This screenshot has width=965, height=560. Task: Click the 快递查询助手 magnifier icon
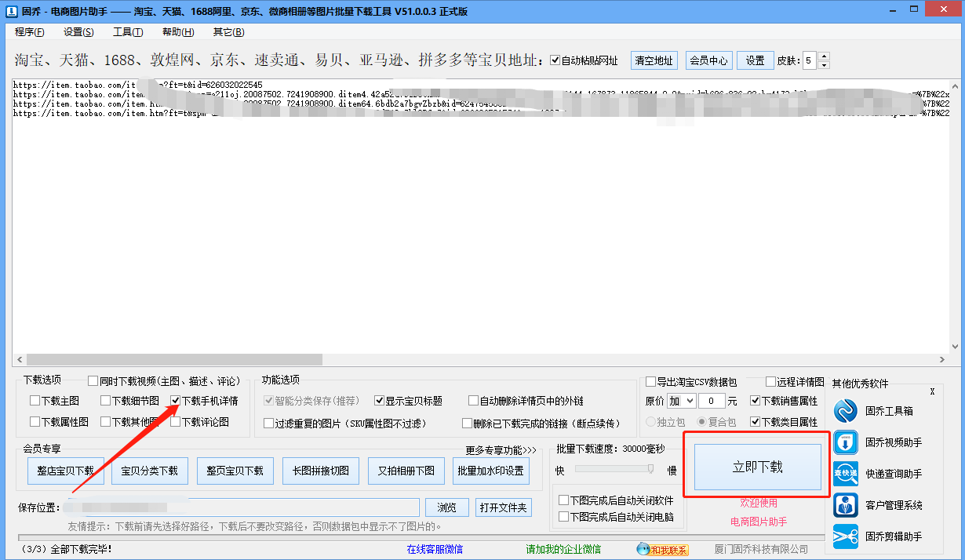(847, 474)
